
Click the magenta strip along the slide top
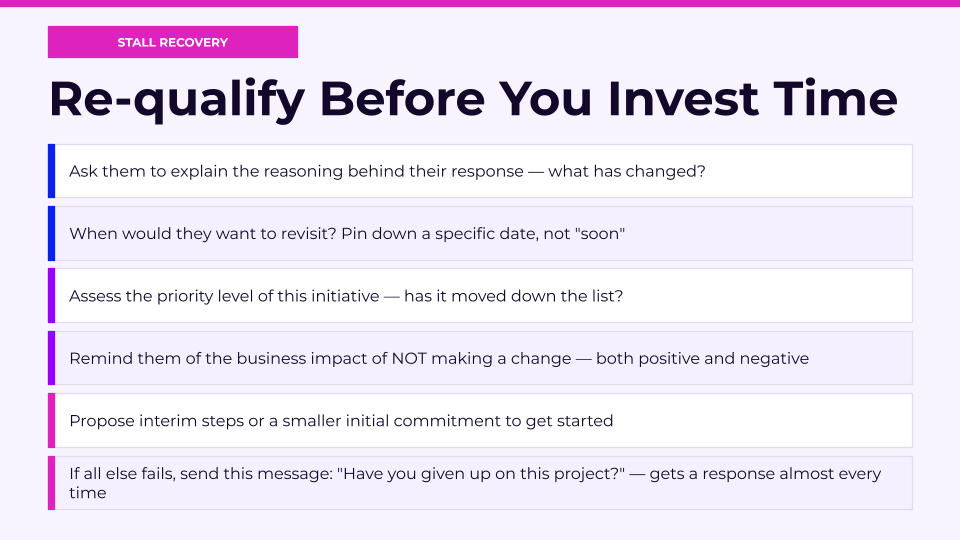click(480, 3)
